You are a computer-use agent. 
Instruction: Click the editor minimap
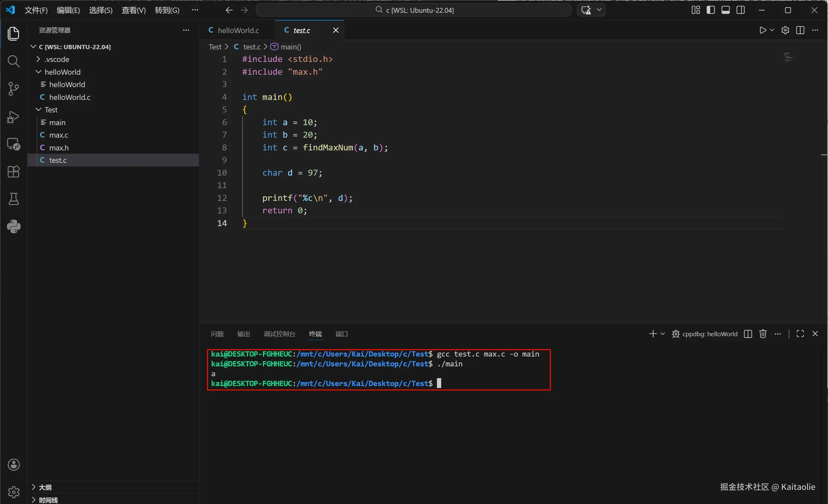[788, 57]
